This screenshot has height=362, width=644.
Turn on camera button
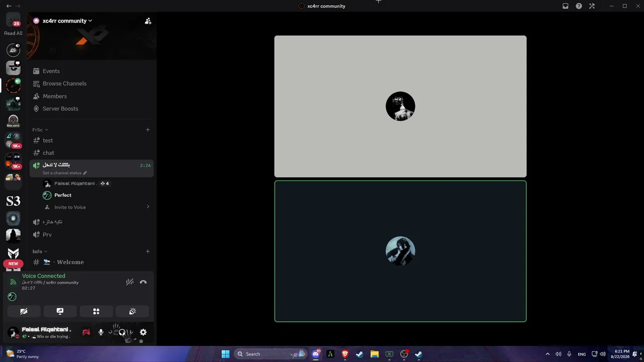(24, 311)
